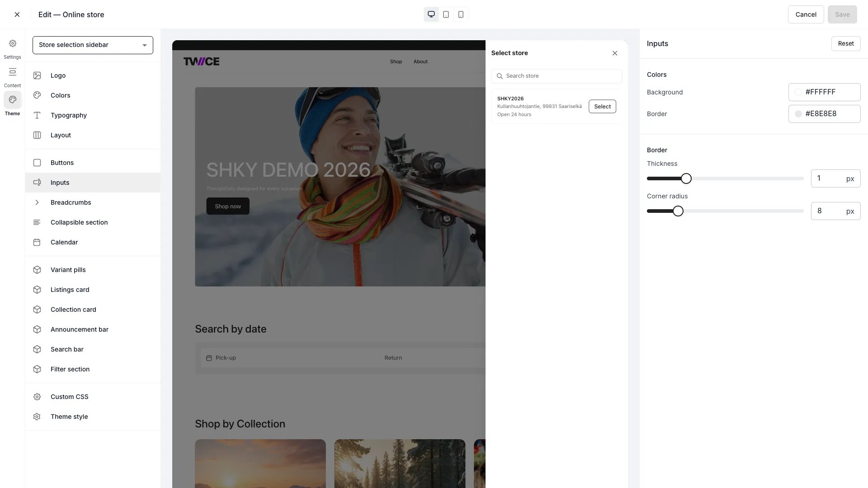Click the Corner radius px value field
Viewport: 868px width, 488px height.
tap(835, 211)
